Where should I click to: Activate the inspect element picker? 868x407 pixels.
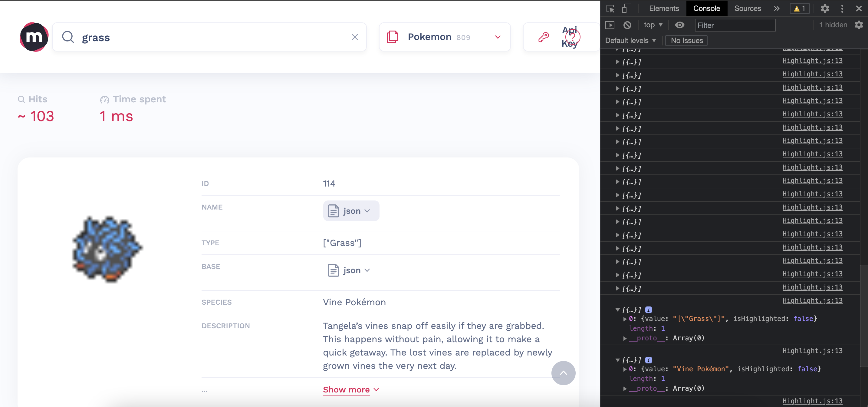[610, 9]
